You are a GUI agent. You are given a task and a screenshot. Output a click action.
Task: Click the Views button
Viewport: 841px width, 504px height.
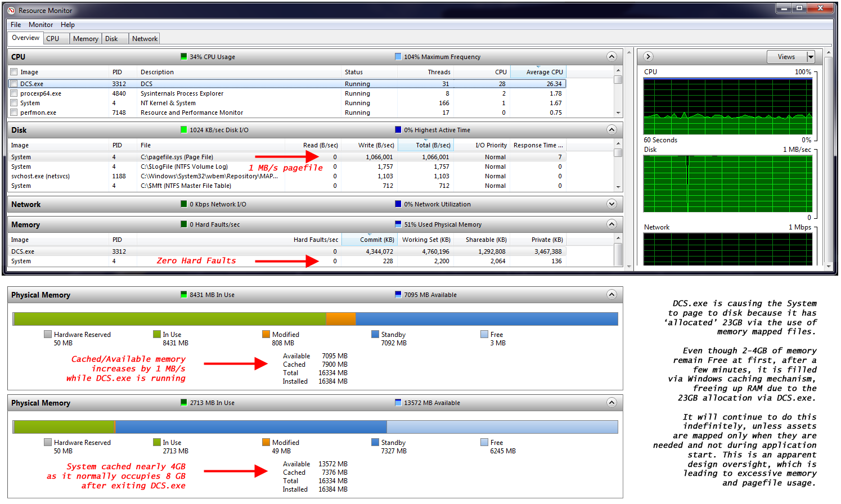click(x=786, y=57)
